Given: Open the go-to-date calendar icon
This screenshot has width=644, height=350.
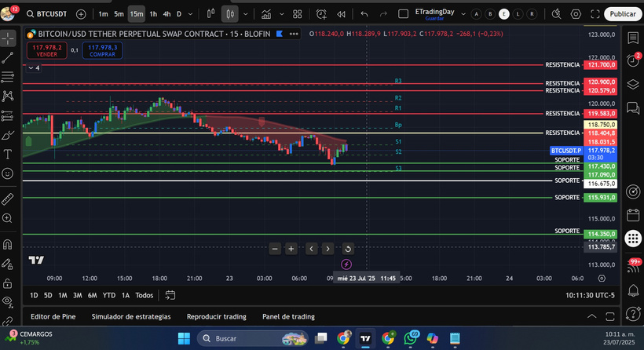Looking at the screenshot, I should point(170,295).
